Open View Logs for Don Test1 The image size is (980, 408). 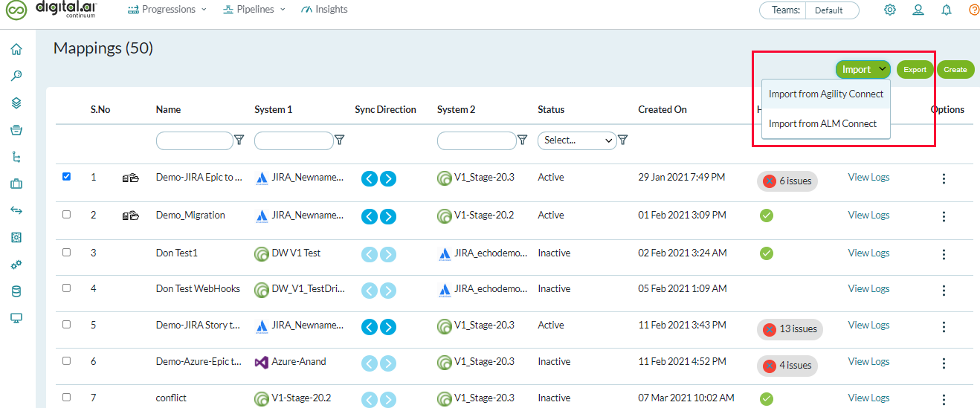click(x=868, y=253)
